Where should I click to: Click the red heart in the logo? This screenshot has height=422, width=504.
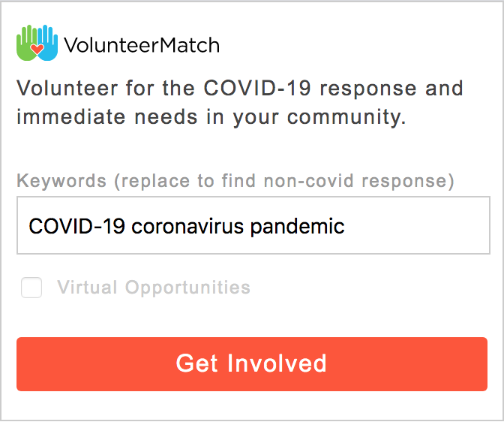click(x=37, y=50)
